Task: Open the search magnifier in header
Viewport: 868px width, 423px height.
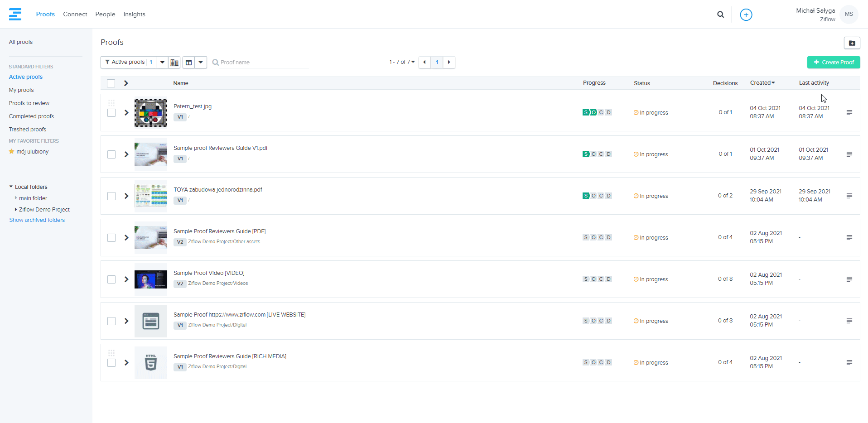Action: (x=720, y=14)
